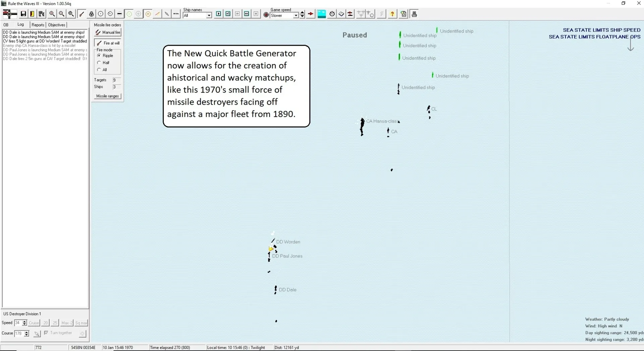Viewport: 644px width, 351px height.
Task: Click the printer icon in the toolbar
Action: (x=414, y=14)
